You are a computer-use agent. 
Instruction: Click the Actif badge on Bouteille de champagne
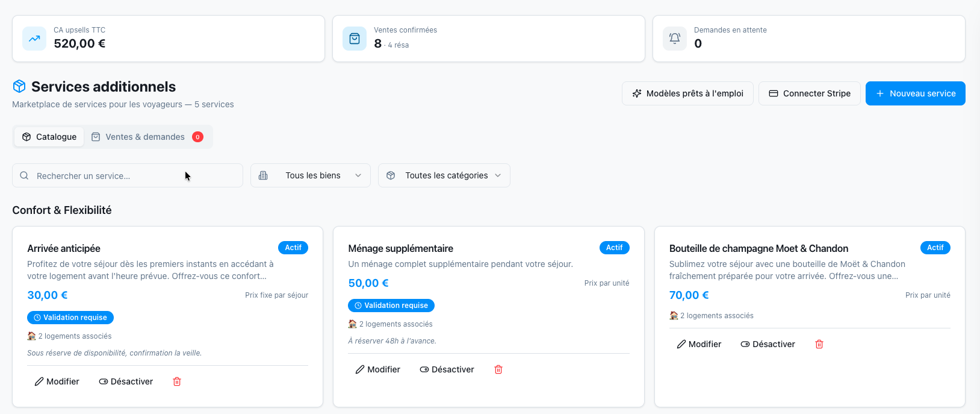tap(935, 248)
